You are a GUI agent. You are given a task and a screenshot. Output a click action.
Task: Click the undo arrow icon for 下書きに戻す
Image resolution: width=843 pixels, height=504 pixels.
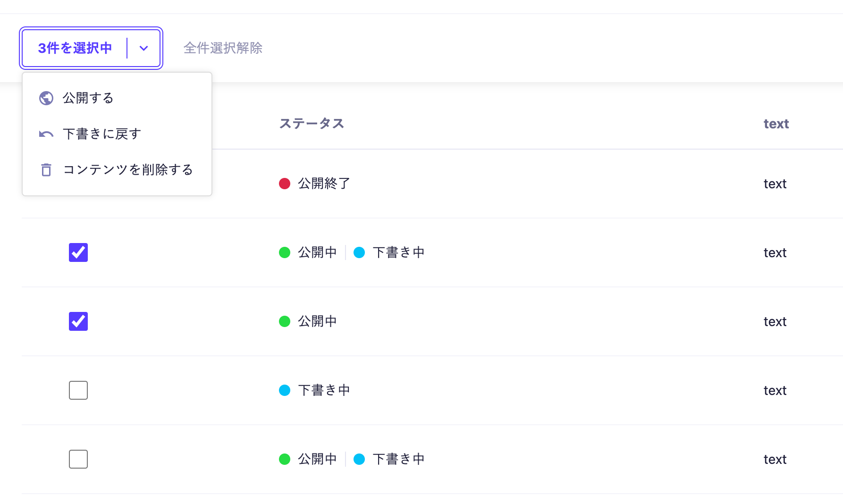pyautogui.click(x=46, y=134)
